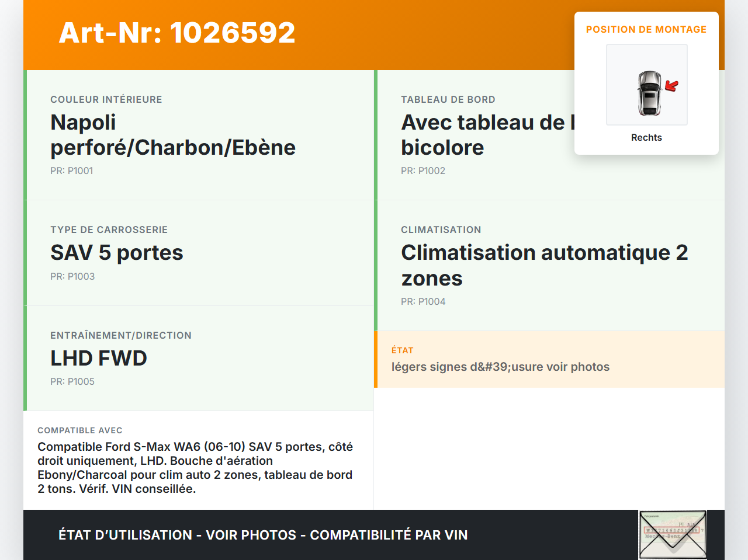Click the "Rechts" label under the car image
The height and width of the screenshot is (560, 748).
tap(646, 138)
